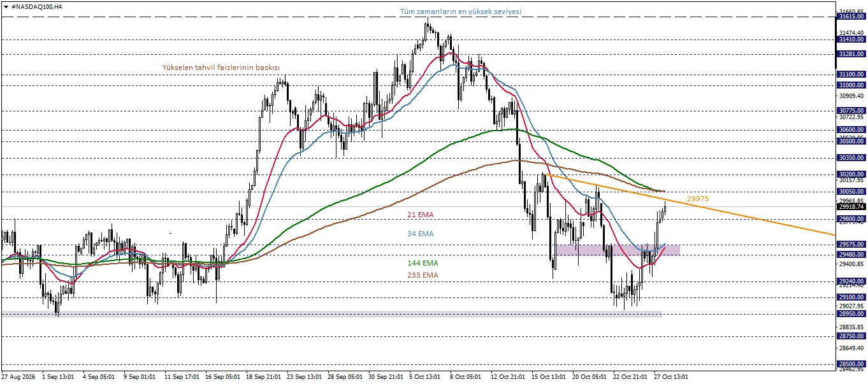Click the 29240.00 price level tag

[851, 281]
